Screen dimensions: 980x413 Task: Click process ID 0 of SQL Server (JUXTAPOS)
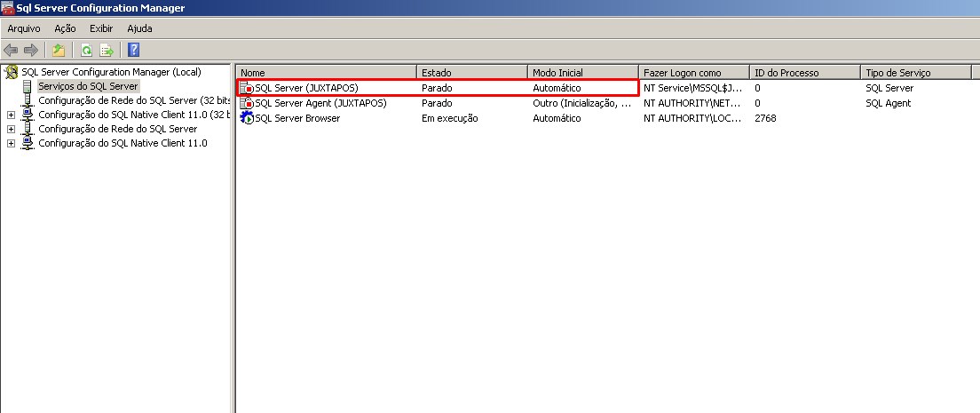tap(757, 88)
